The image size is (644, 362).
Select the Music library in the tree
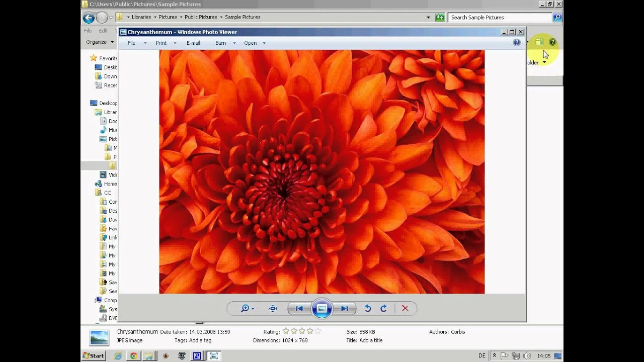pyautogui.click(x=108, y=130)
